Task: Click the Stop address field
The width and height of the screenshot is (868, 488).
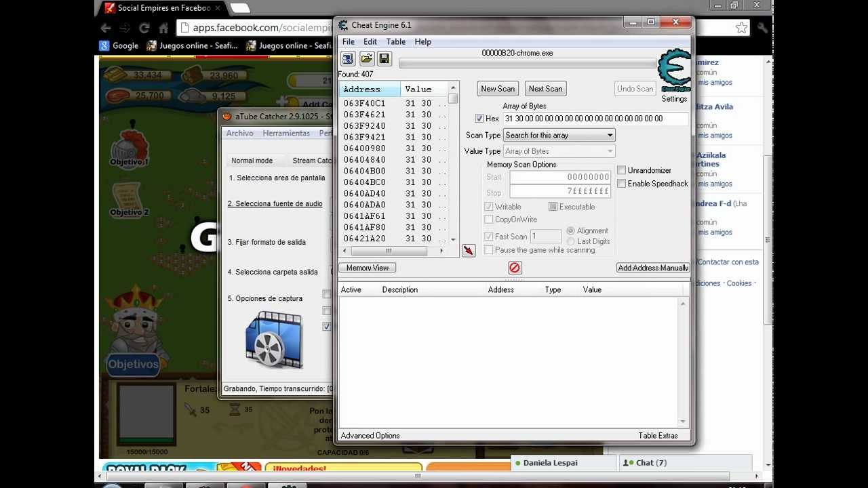Action: (560, 192)
